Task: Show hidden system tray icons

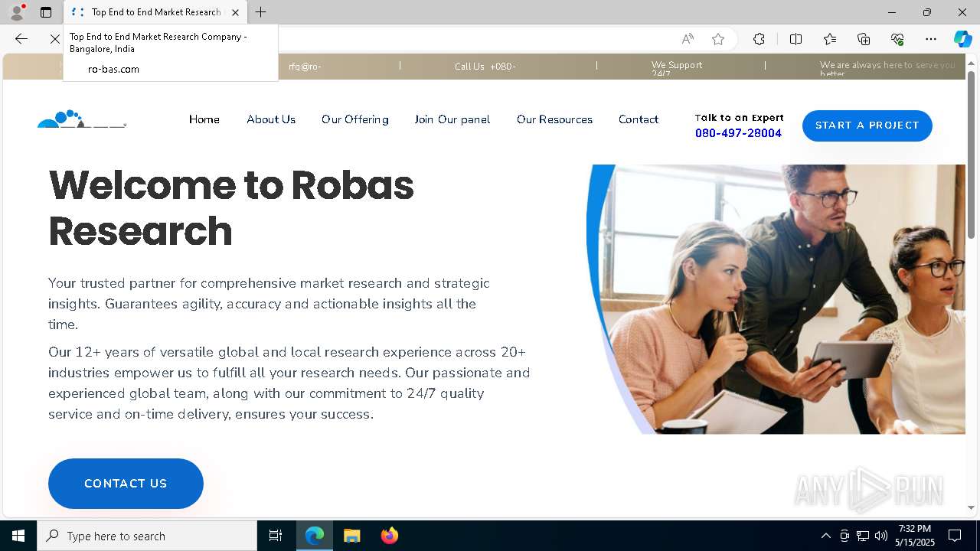Action: pyautogui.click(x=825, y=536)
